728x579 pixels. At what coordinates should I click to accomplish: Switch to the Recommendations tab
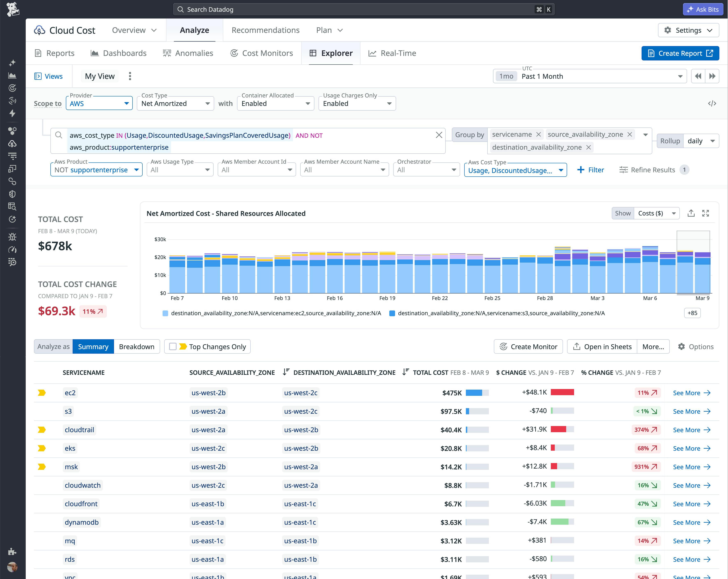(x=265, y=30)
